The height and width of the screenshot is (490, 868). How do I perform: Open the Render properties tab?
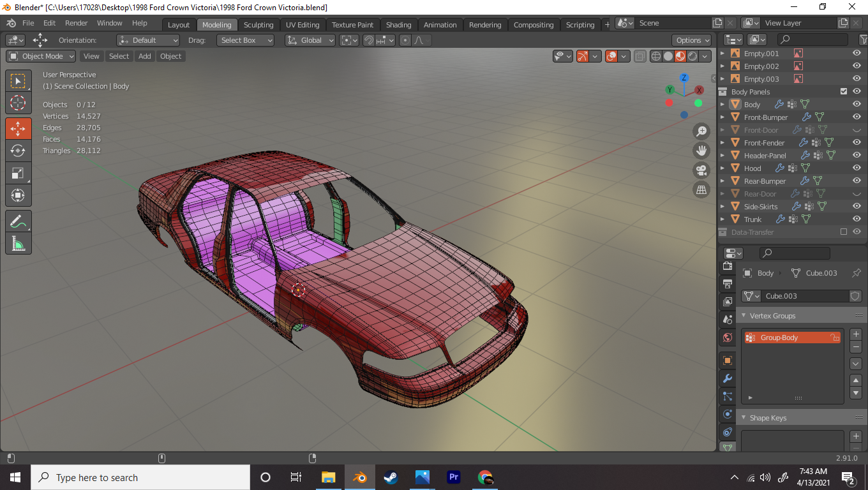pyautogui.click(x=727, y=265)
